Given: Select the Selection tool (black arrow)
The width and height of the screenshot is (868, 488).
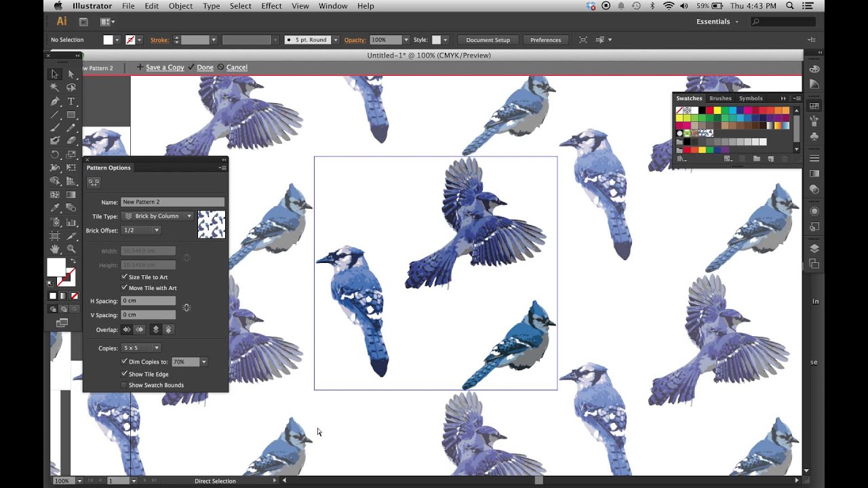Looking at the screenshot, I should (x=54, y=74).
